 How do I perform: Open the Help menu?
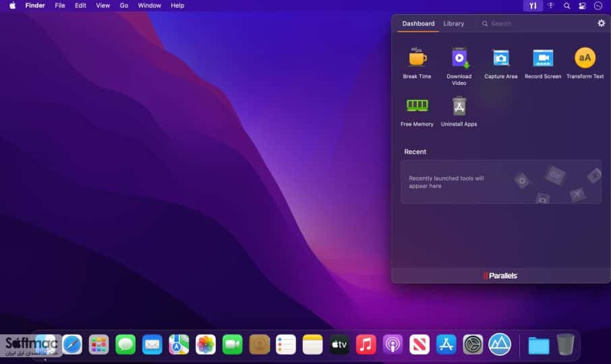(177, 5)
